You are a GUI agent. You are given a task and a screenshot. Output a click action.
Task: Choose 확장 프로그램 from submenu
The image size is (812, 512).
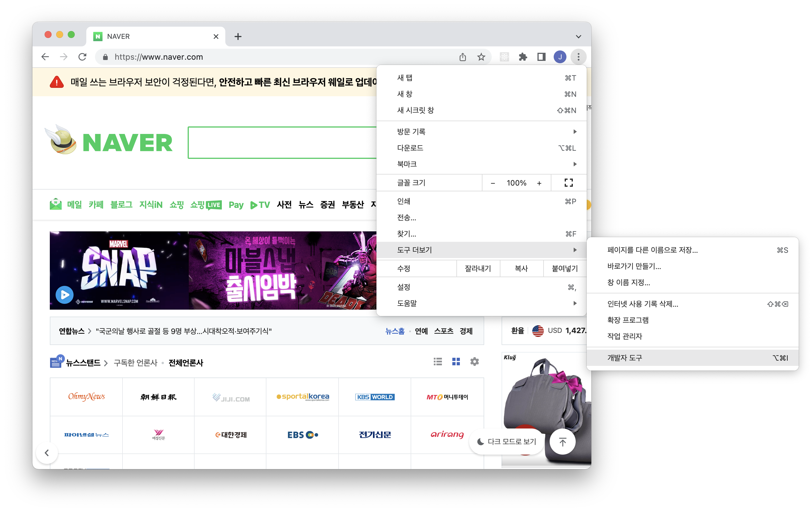[x=628, y=320]
